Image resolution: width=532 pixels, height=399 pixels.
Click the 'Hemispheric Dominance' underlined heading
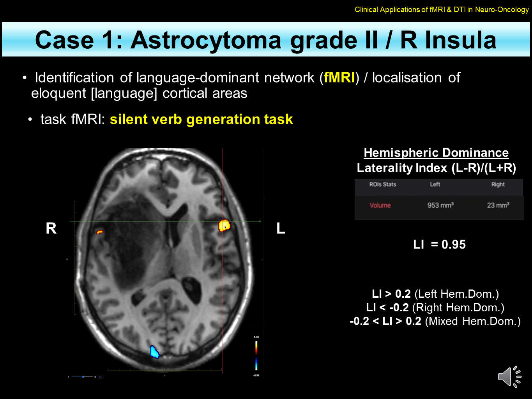pos(436,153)
